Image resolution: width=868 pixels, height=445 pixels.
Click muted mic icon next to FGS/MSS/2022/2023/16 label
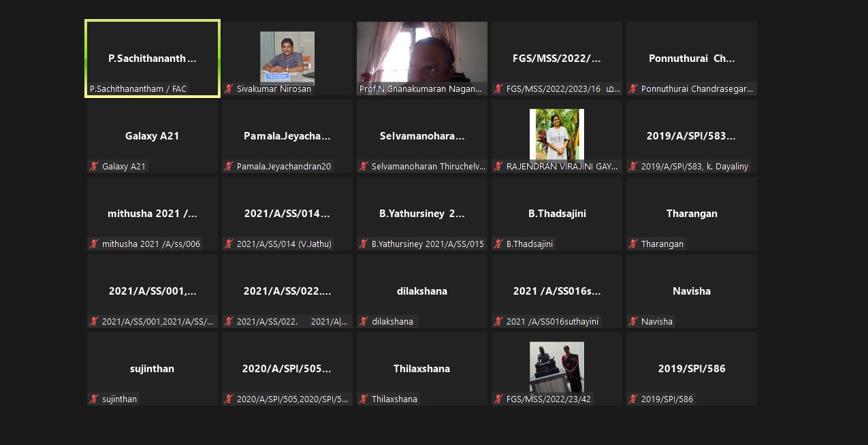tap(499, 89)
